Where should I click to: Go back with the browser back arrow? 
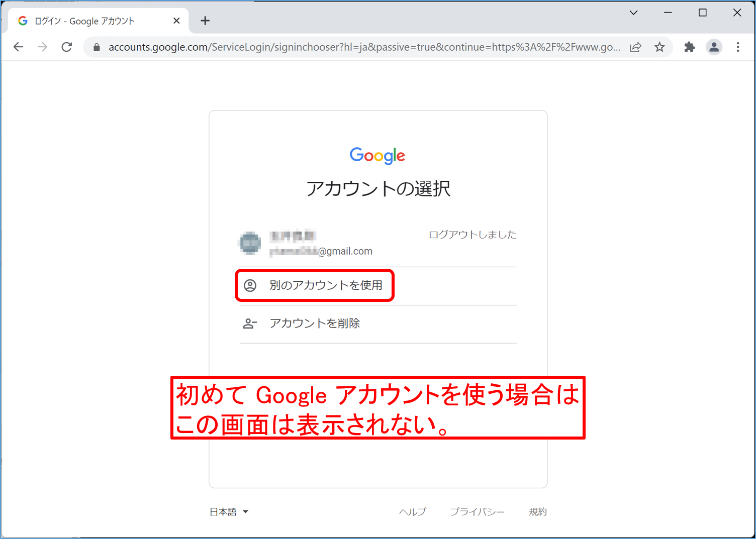(19, 47)
